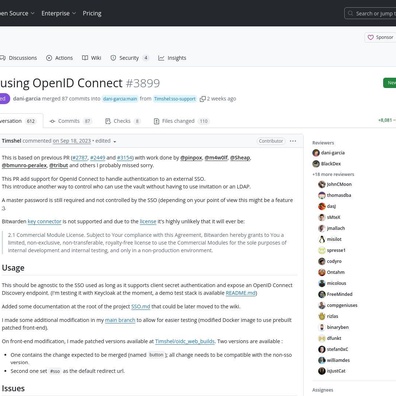Follow the license link
Screen dimensions: 396x396
click(148, 221)
